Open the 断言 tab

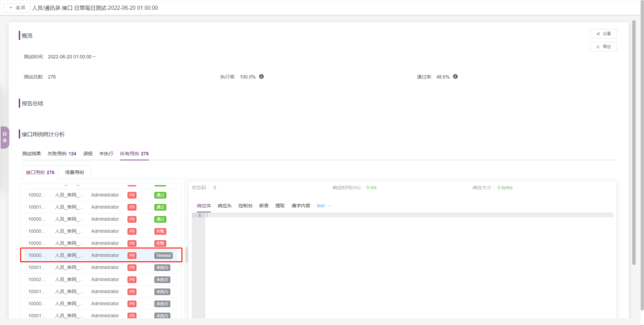264,206
